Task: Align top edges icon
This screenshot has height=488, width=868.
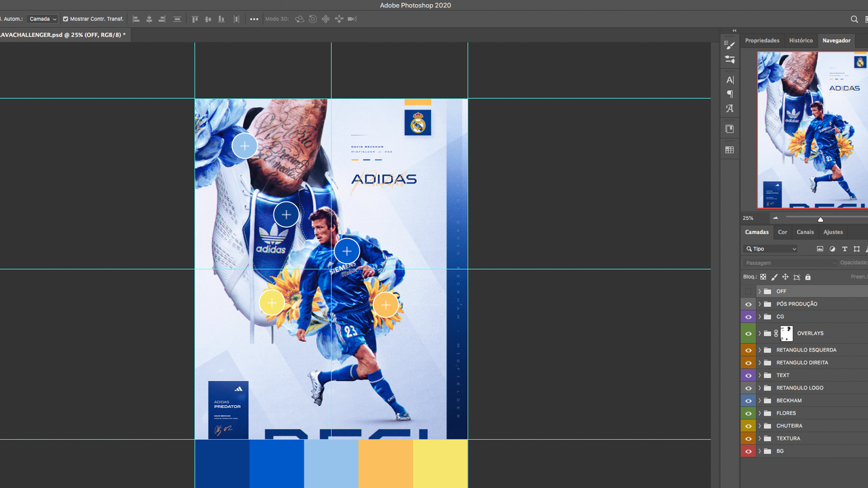Action: tap(195, 19)
